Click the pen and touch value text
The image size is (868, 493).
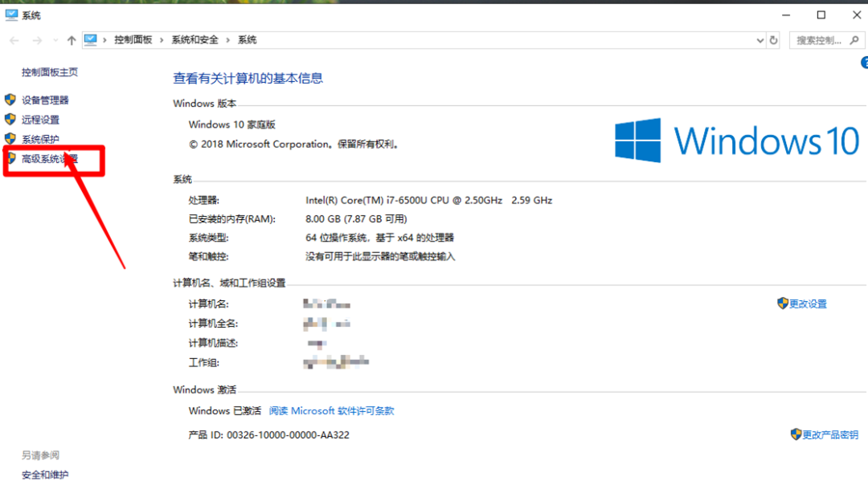(x=380, y=257)
